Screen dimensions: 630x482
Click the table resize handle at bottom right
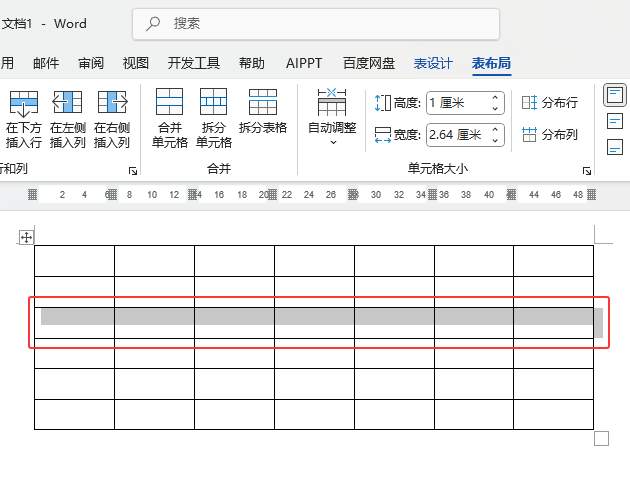[x=601, y=439]
